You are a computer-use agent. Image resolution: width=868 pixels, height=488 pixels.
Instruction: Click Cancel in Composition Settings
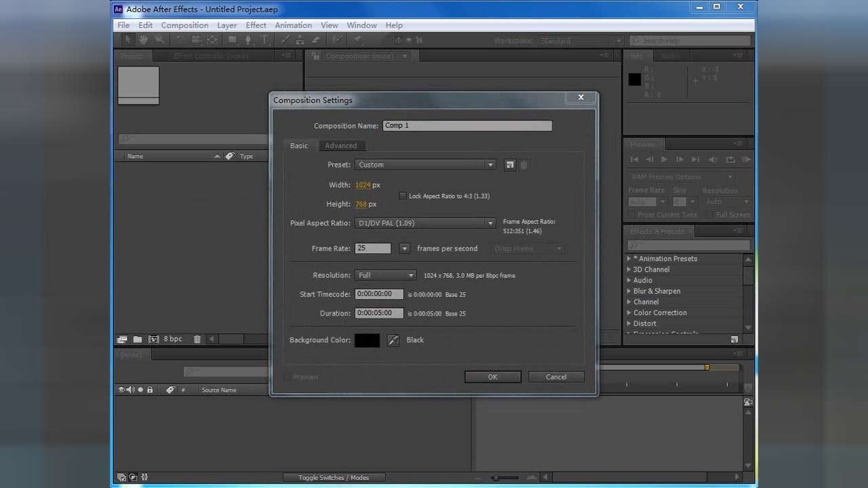tap(556, 377)
